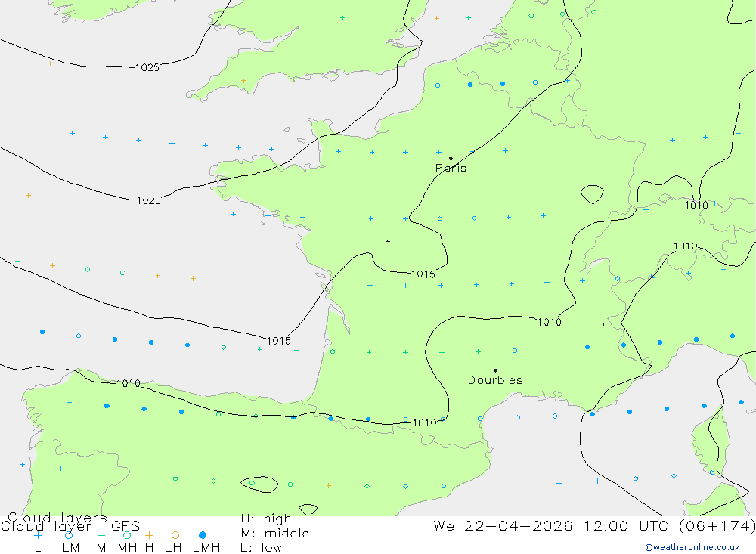Click the 'M: middle' legend text

(275, 534)
